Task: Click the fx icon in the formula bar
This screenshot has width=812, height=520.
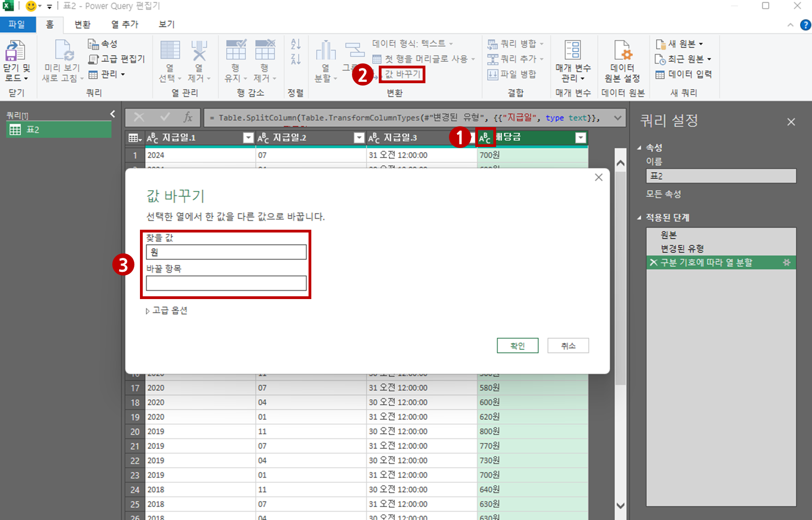Action: [x=188, y=117]
